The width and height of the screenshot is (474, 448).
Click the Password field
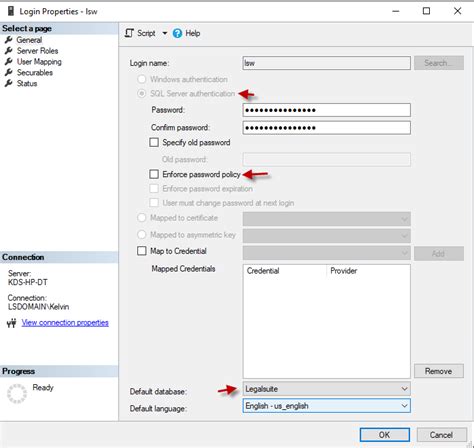(x=327, y=110)
